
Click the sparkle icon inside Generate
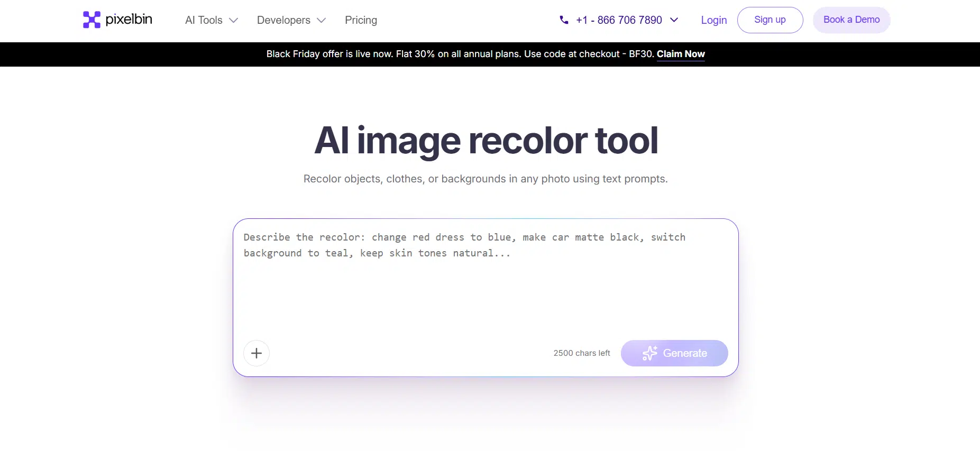pos(649,353)
